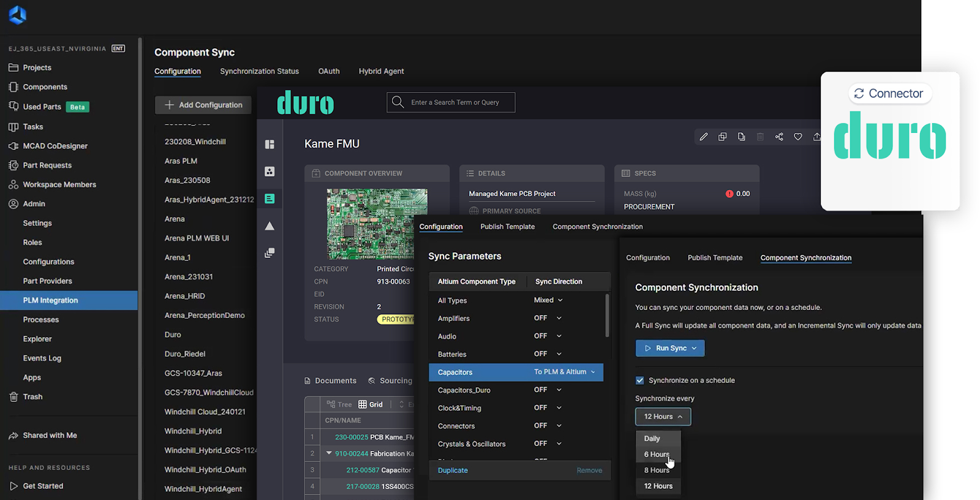Collapse the 910-00244 Fabrication row
Viewport: 980px width, 500px height.
point(329,453)
